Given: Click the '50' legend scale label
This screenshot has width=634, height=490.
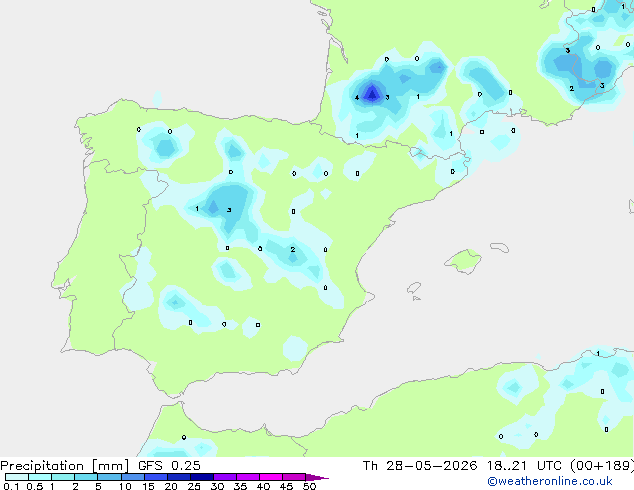Looking at the screenshot, I should coord(309,486).
